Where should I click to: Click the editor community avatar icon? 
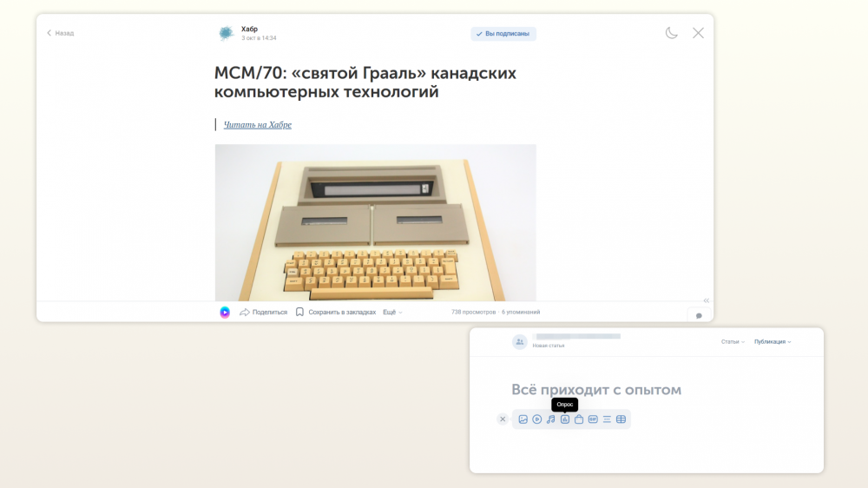coord(519,342)
